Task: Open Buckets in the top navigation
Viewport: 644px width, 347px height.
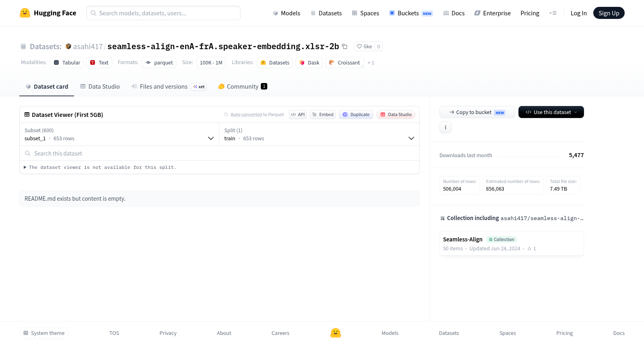Action: coord(411,13)
